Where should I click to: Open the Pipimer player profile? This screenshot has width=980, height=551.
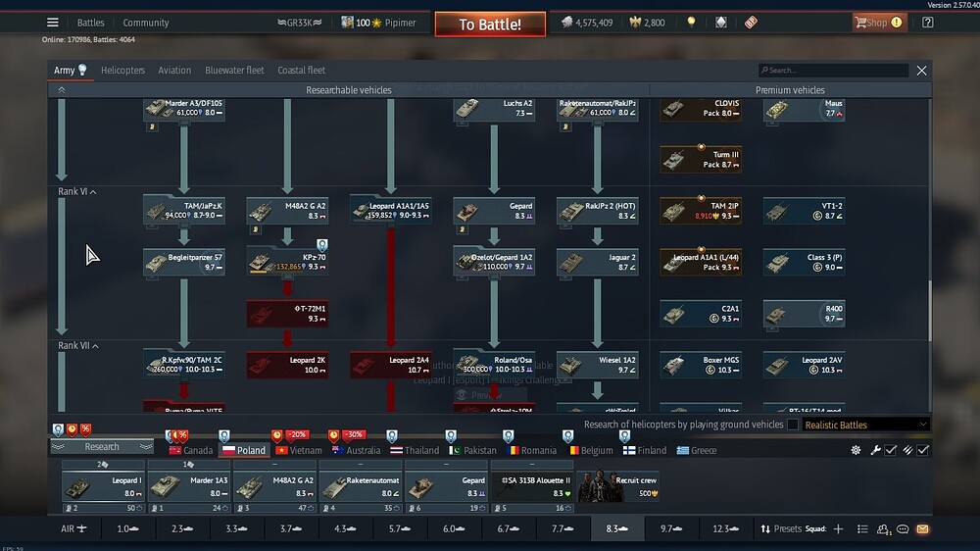click(x=378, y=23)
